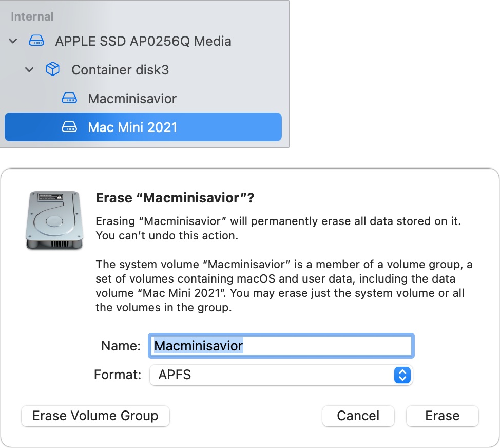
Task: Collapse the Container disk3 tree item
Action: coord(29,69)
